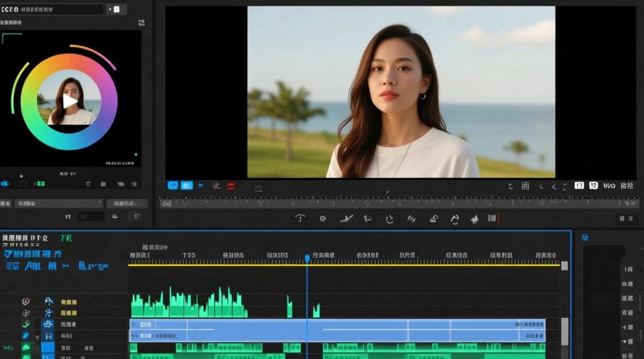Select the long blue video clip on the timeline

click(x=337, y=330)
